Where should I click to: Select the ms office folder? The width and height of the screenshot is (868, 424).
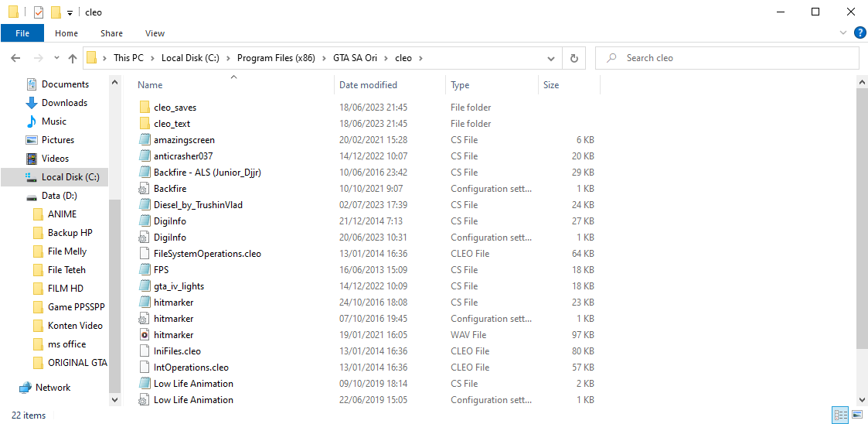click(x=60, y=344)
